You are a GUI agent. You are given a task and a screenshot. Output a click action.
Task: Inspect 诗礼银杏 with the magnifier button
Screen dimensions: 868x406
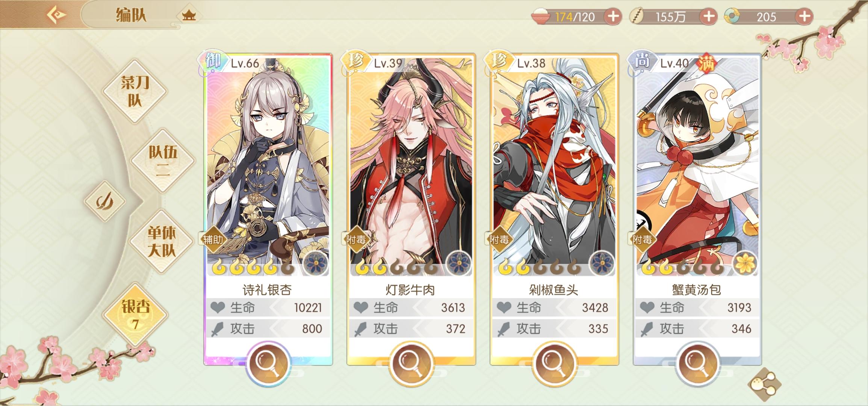pos(268,364)
